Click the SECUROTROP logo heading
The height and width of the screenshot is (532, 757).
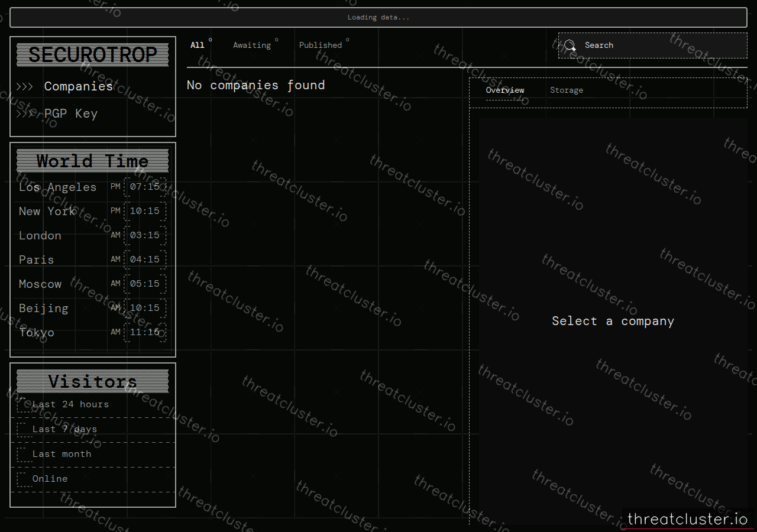coord(93,55)
